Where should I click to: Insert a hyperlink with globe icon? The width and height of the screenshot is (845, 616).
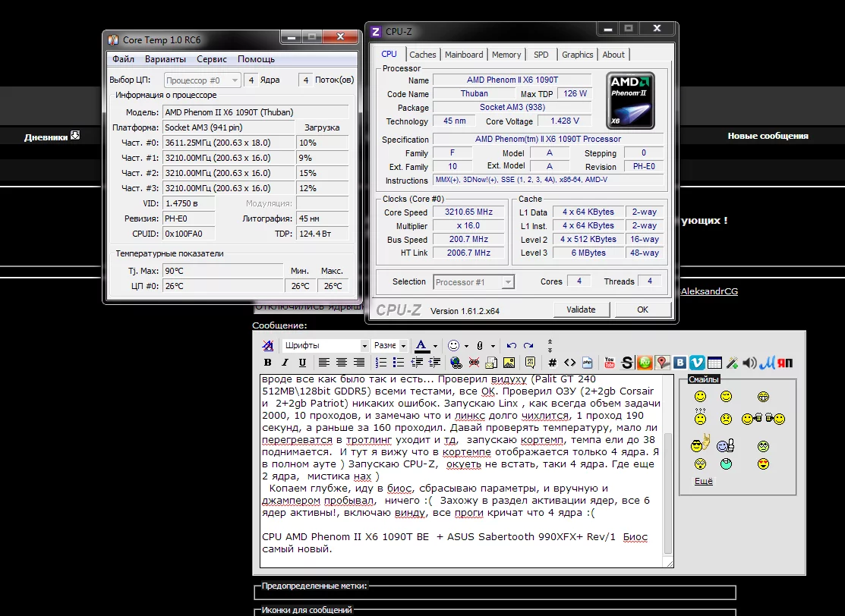point(456,363)
